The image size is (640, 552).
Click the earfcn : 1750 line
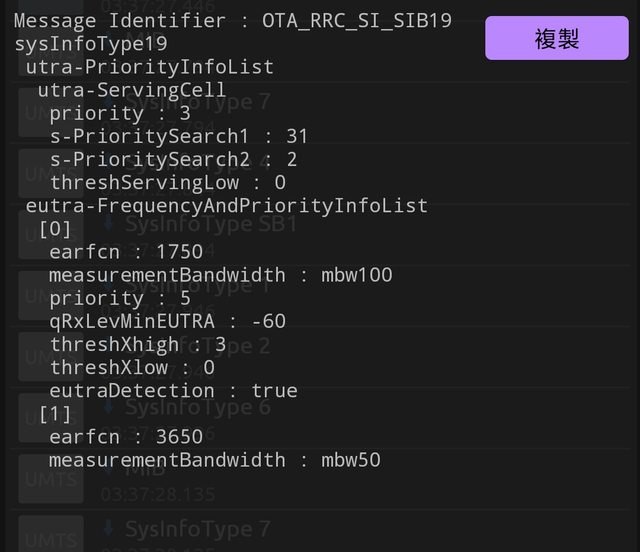click(125, 252)
